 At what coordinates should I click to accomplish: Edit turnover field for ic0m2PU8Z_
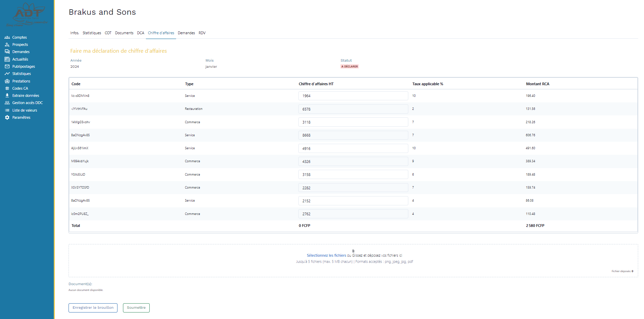(x=353, y=214)
